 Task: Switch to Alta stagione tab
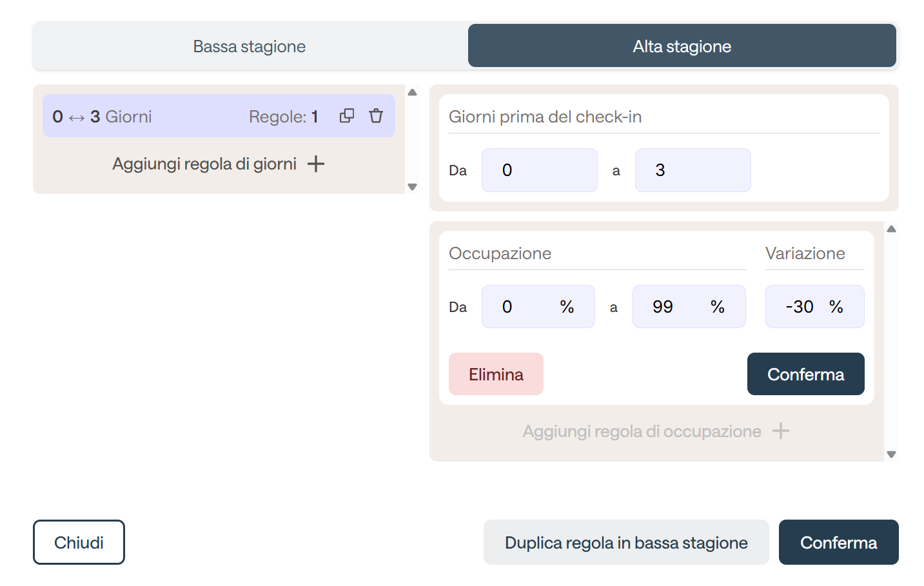tap(682, 46)
